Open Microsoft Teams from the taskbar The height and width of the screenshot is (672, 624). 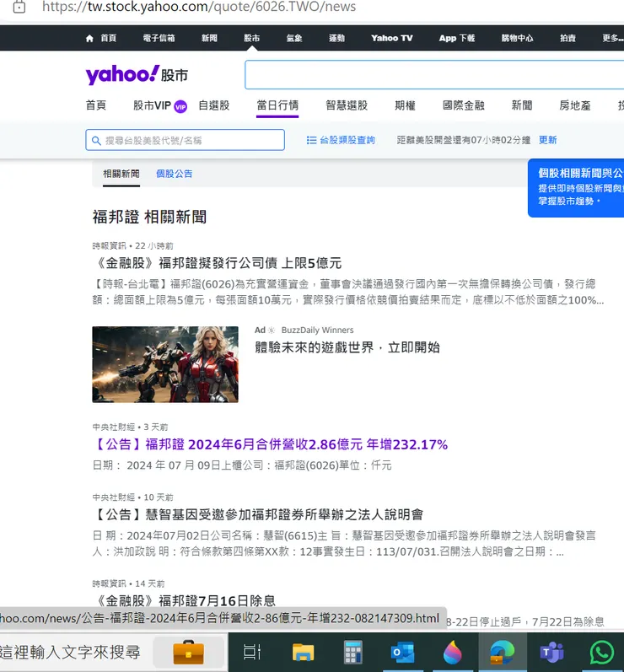coord(551,653)
